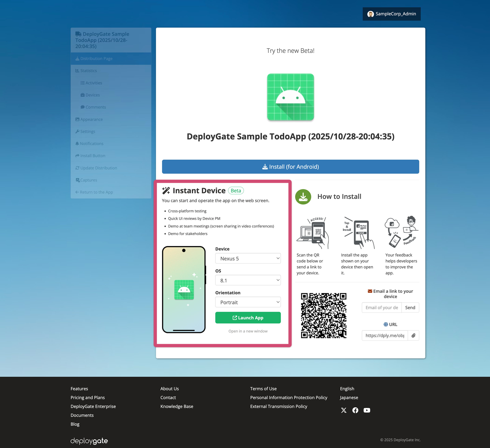Click the Install (for Android) button
The height and width of the screenshot is (448, 490).
pos(290,167)
